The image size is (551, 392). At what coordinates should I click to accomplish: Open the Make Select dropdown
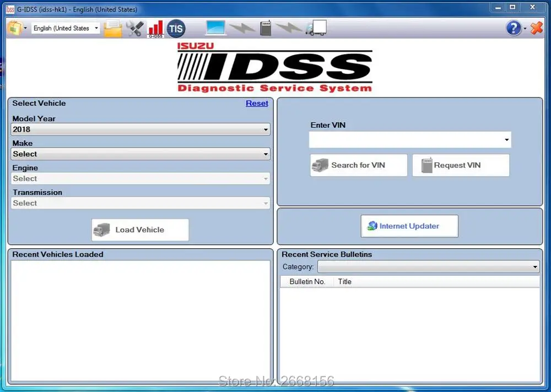pos(141,154)
